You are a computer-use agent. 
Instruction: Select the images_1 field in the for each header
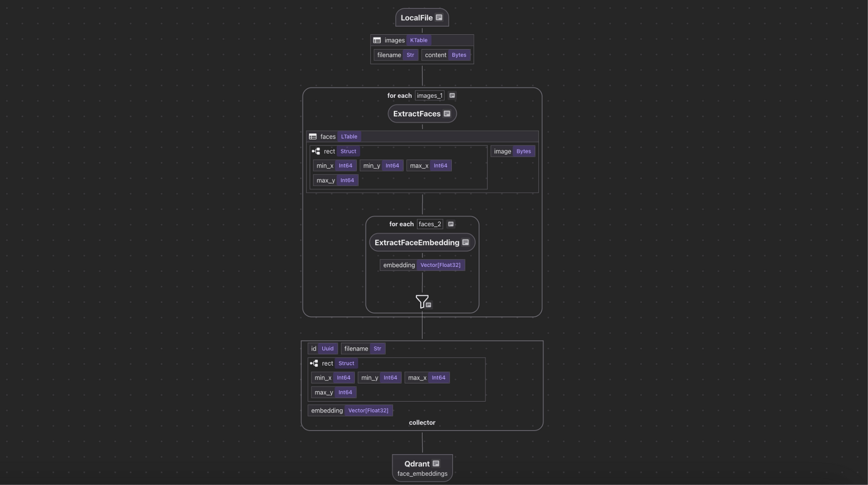[429, 95]
